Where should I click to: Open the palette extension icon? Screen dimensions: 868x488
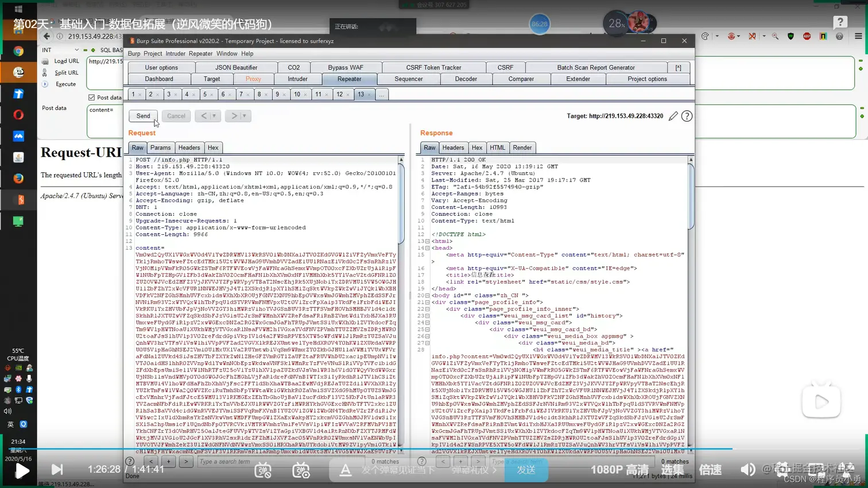pyautogui.click(x=706, y=36)
